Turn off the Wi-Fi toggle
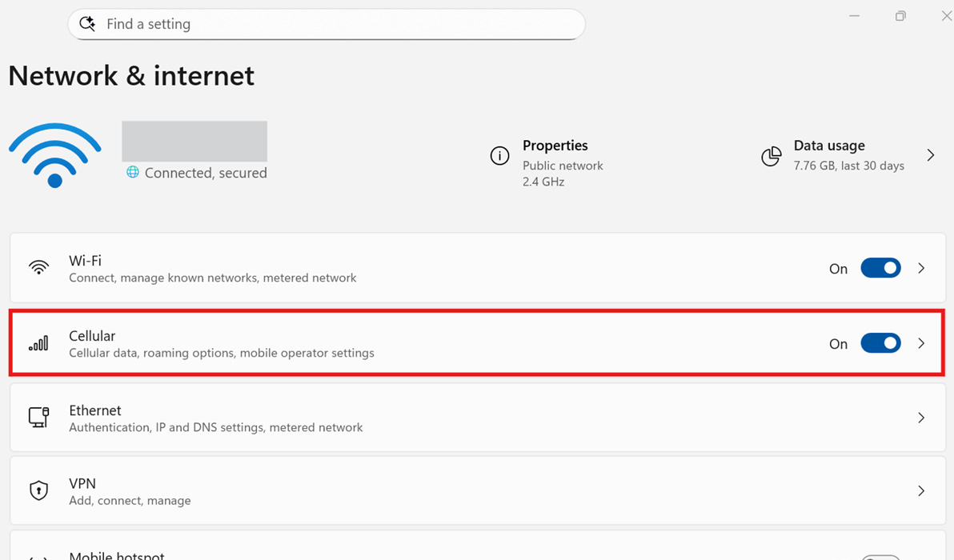Image resolution: width=954 pixels, height=560 pixels. point(880,269)
